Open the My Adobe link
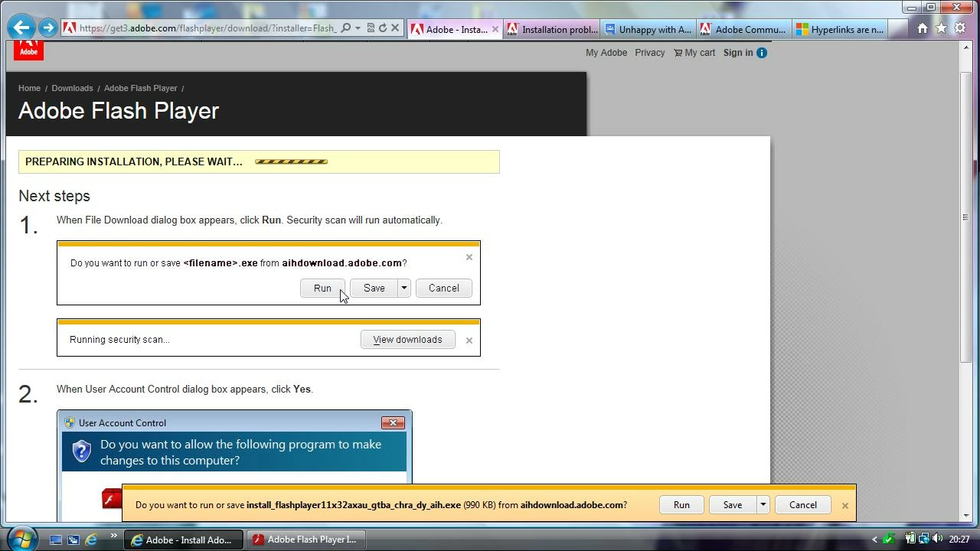The width and height of the screenshot is (980, 551). pos(606,53)
